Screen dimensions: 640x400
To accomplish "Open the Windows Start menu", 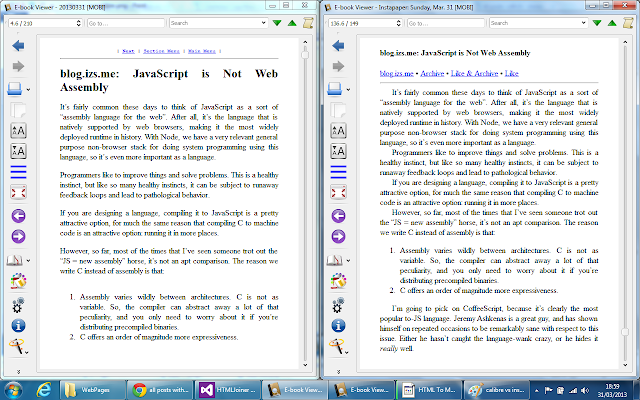I will point(14,390).
